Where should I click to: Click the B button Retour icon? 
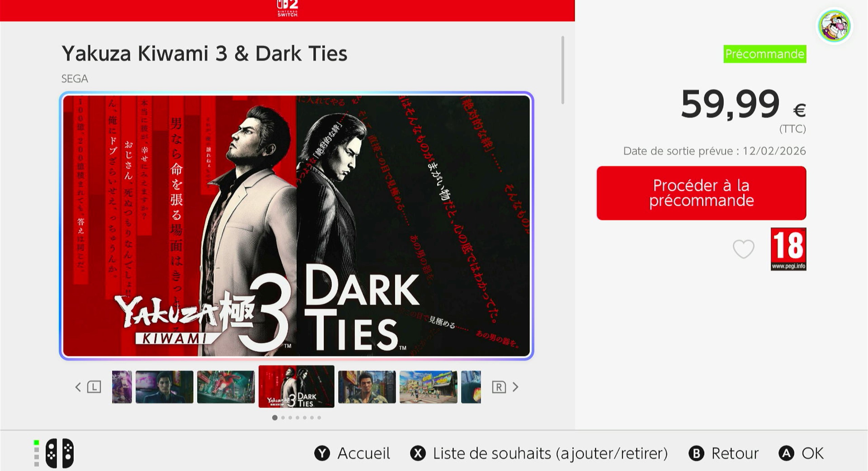pyautogui.click(x=696, y=453)
